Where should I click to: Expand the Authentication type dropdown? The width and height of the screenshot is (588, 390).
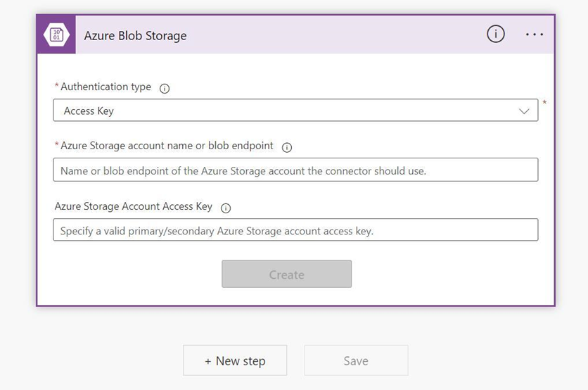295,111
